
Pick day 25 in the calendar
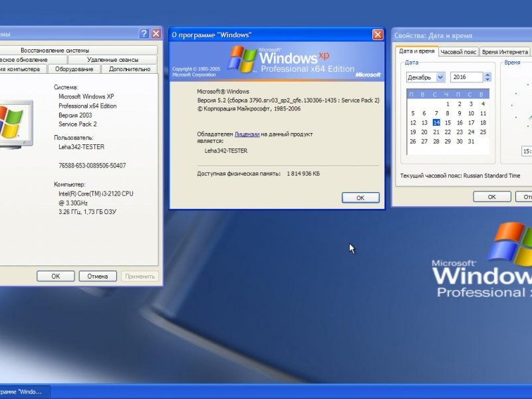tap(483, 132)
